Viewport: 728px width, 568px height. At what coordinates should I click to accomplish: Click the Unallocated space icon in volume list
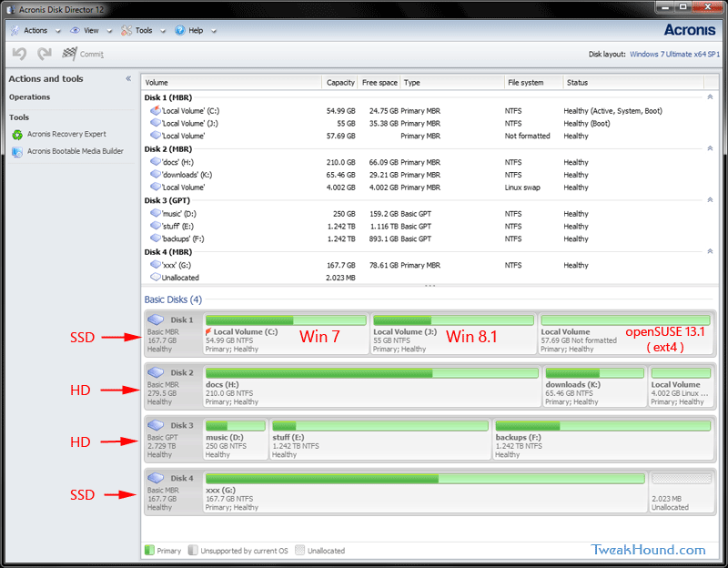pos(156,278)
